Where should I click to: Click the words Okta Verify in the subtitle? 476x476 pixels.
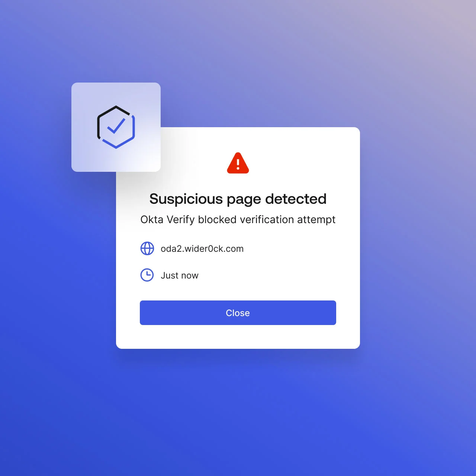coord(167,220)
